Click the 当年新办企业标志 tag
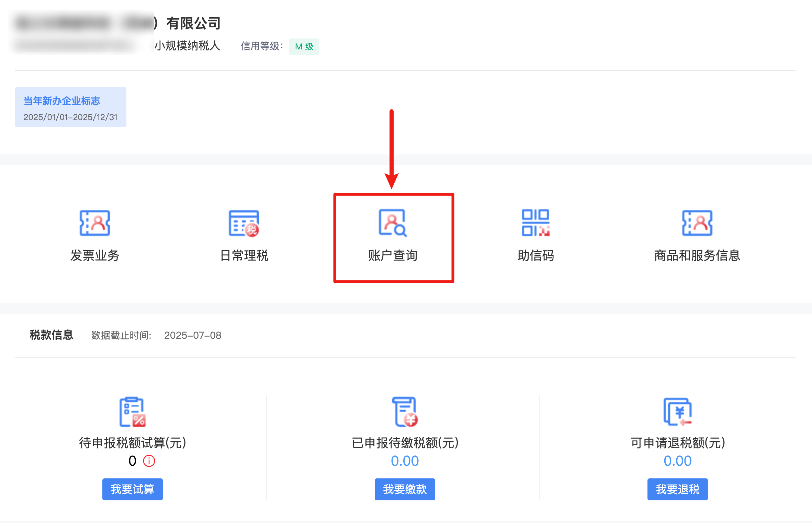The width and height of the screenshot is (812, 523). point(71,107)
